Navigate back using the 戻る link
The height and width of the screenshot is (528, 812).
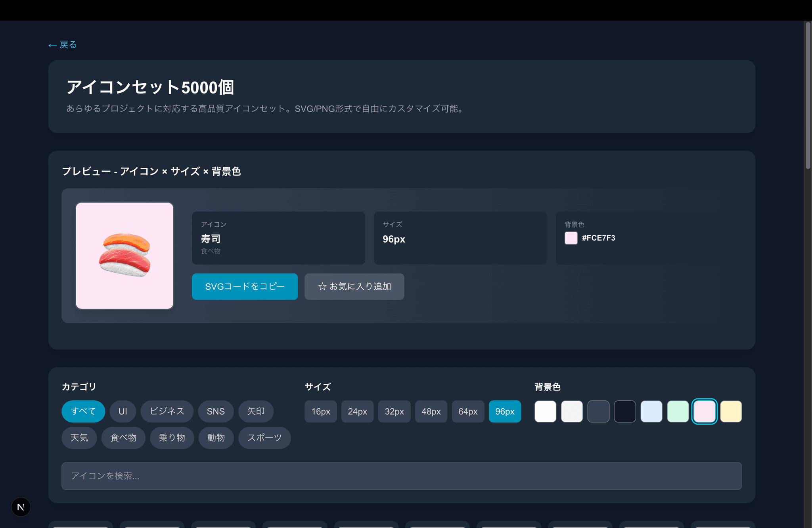[62, 44]
